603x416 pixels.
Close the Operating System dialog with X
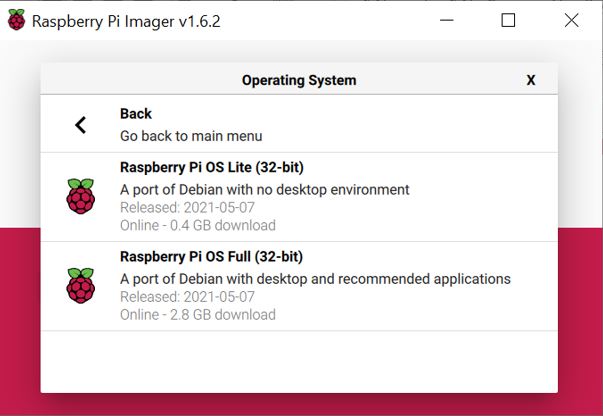(531, 80)
